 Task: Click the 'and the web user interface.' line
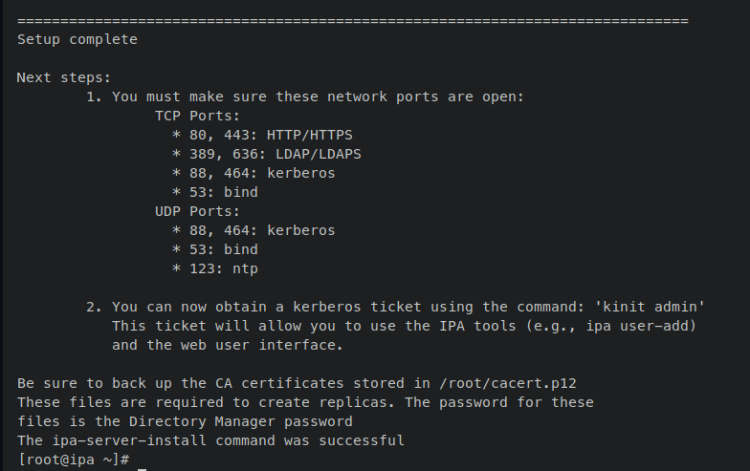[x=227, y=345]
